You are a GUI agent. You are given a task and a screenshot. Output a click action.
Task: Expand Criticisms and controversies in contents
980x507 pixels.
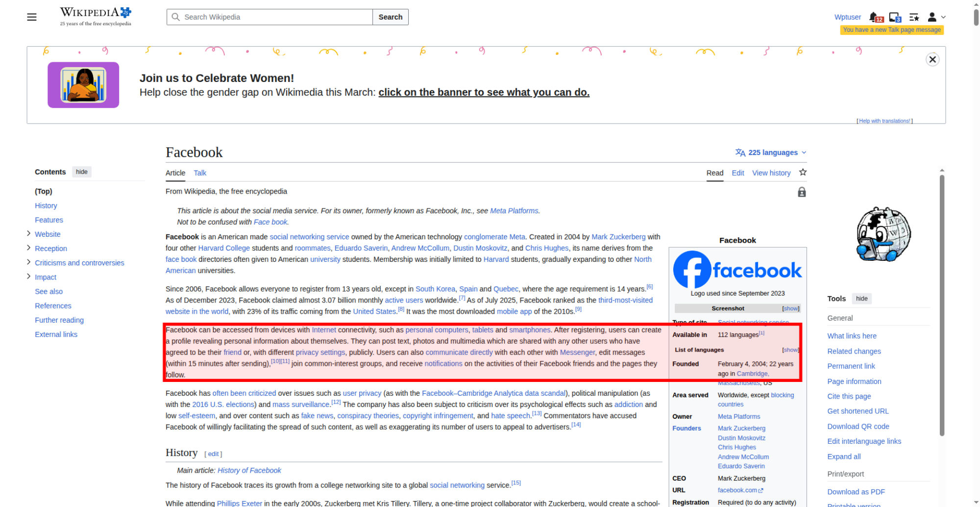coord(28,262)
